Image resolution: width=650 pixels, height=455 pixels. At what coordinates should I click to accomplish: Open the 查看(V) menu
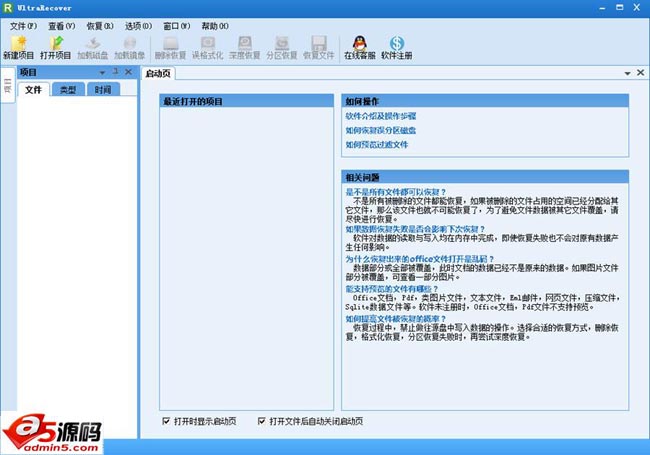pos(62,26)
